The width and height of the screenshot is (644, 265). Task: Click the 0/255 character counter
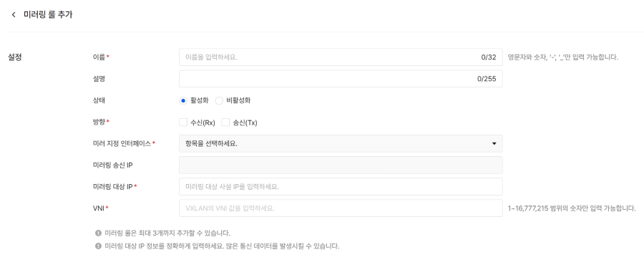click(487, 79)
